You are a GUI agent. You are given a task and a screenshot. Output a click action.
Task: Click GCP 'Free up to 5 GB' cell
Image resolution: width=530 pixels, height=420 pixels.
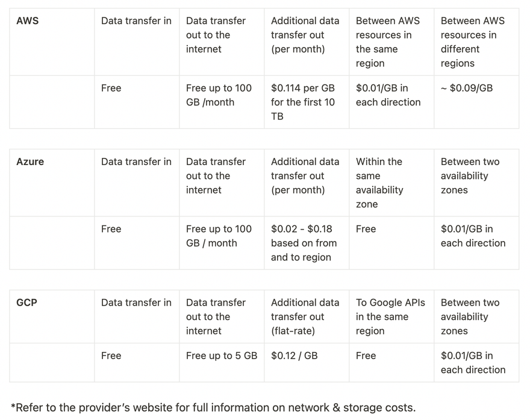click(222, 363)
